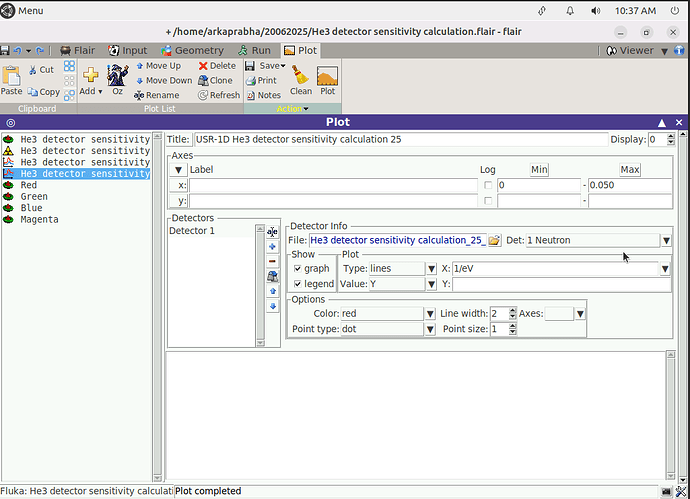The image size is (690, 499).
Task: Toggle y axis Log checkbox
Action: click(488, 201)
